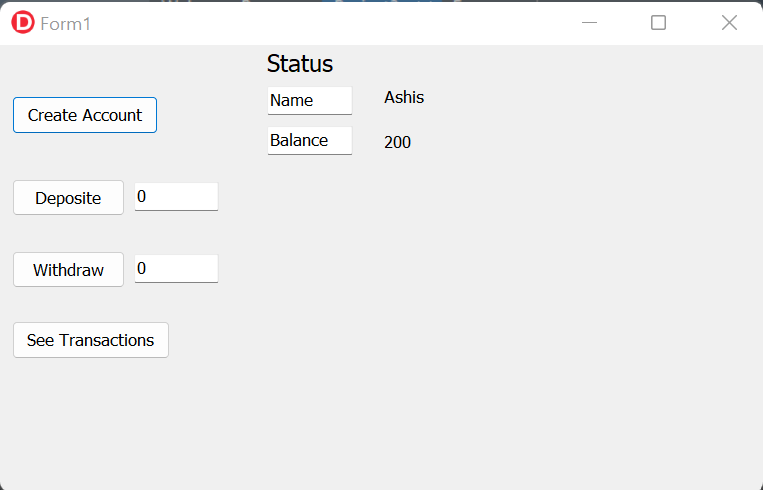Viewport: 763px width, 490px height.
Task: Minimize the Form1 window
Action: pyautogui.click(x=589, y=22)
